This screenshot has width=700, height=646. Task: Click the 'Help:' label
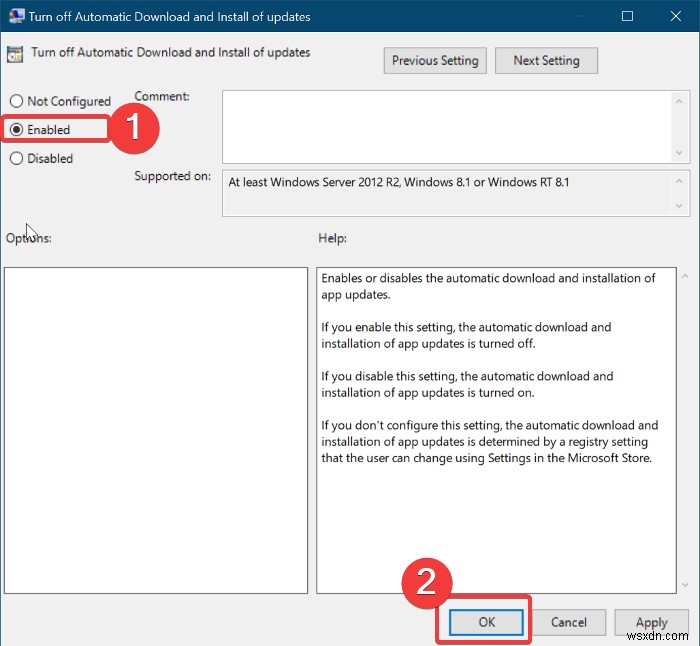click(x=332, y=238)
